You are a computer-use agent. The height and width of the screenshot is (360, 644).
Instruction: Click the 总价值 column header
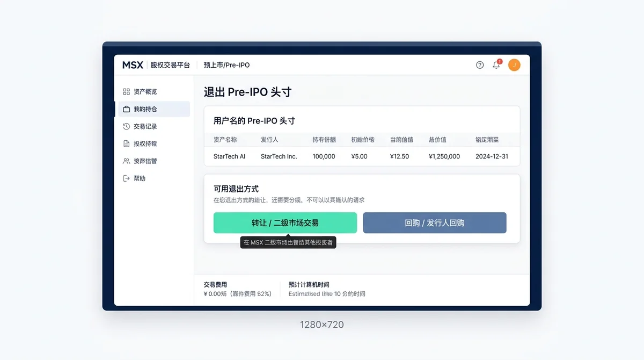coord(437,140)
